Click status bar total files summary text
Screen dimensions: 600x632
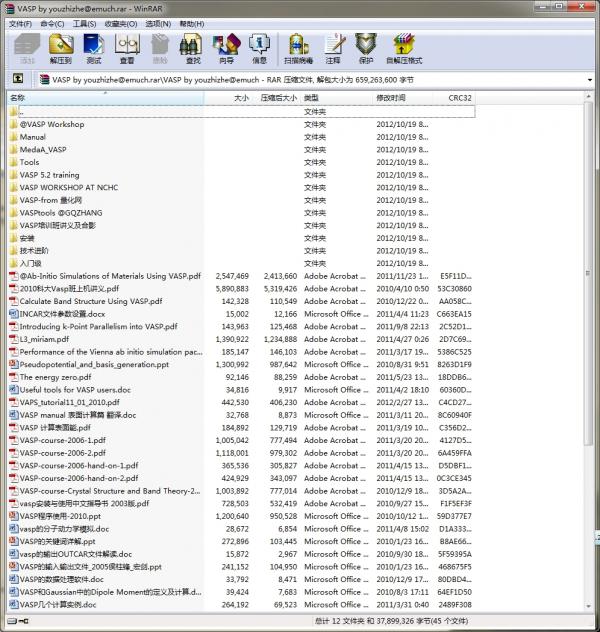391,621
